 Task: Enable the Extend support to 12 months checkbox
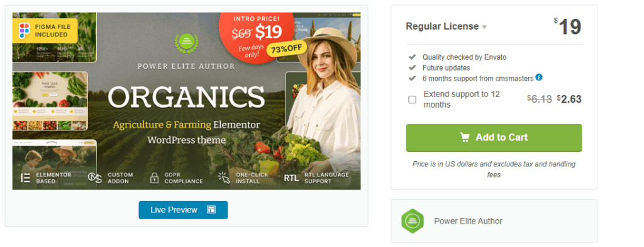412,100
